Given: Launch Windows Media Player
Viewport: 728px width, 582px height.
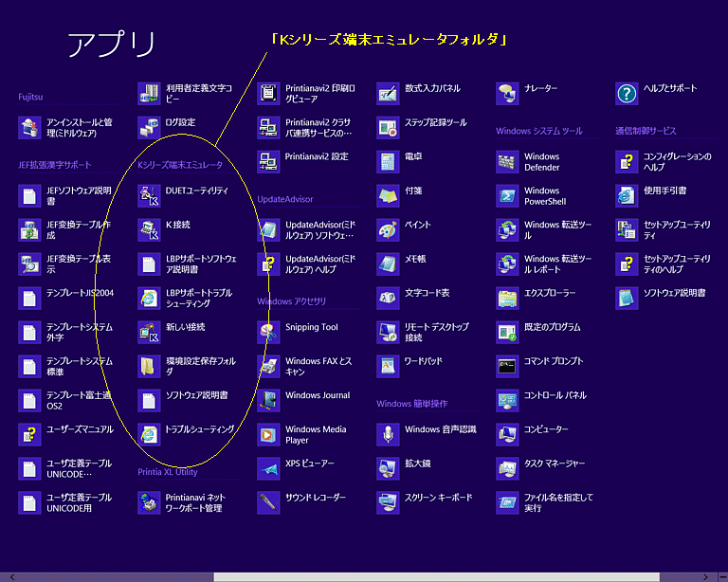Looking at the screenshot, I should click(268, 434).
